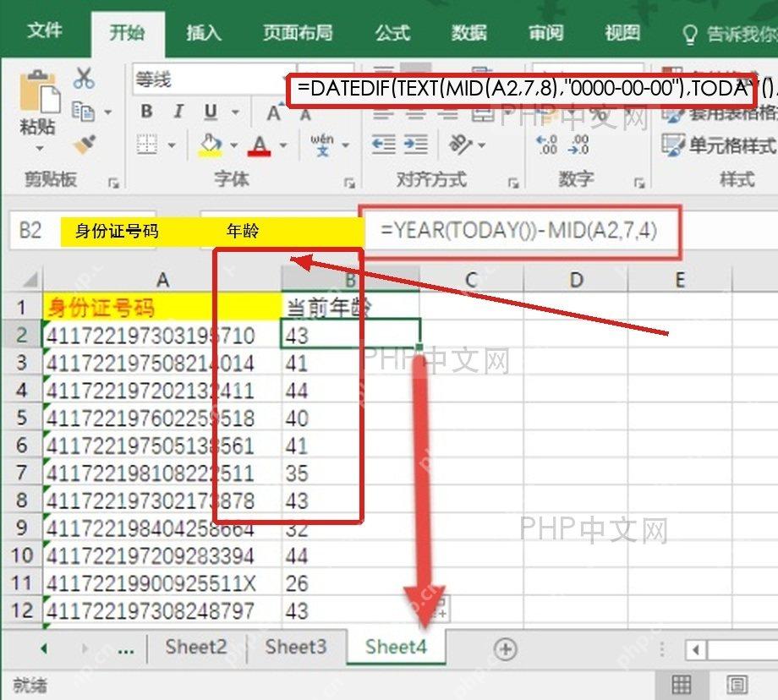This screenshot has width=778, height=700.
Task: Switch to the 数据 ribbon tab
Action: click(468, 33)
